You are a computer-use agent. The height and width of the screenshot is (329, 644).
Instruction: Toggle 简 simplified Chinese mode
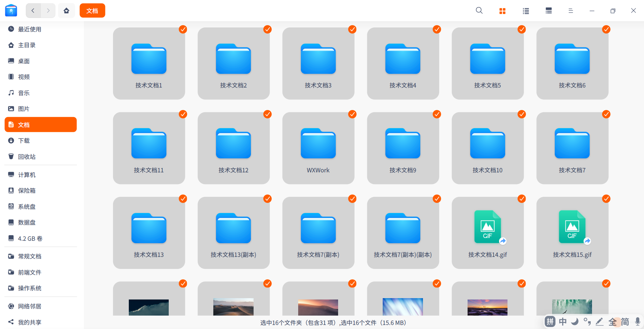pyautogui.click(x=625, y=322)
